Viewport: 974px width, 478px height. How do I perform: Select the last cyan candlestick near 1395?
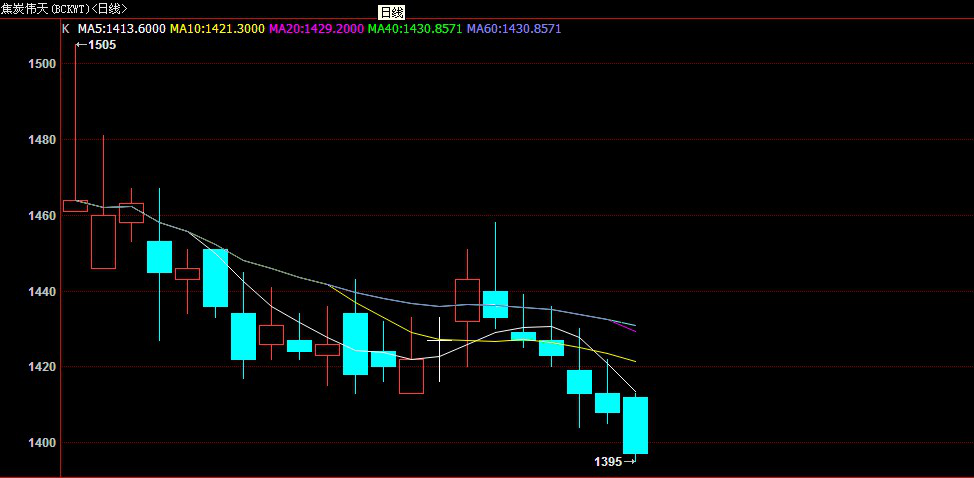[x=635, y=426]
